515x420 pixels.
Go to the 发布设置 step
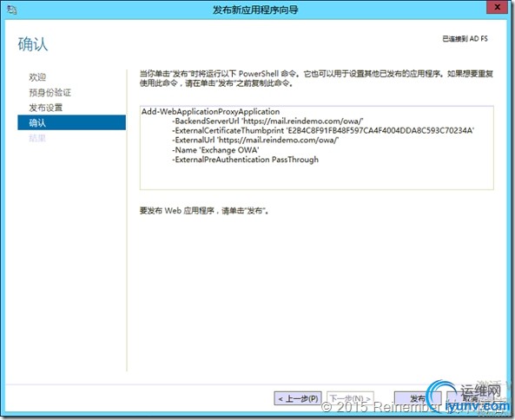coord(46,108)
